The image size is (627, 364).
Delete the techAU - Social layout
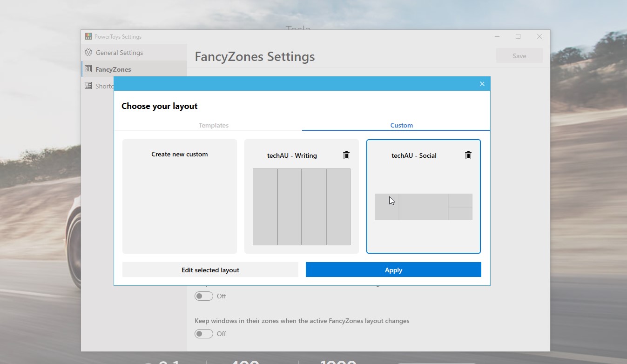click(468, 155)
